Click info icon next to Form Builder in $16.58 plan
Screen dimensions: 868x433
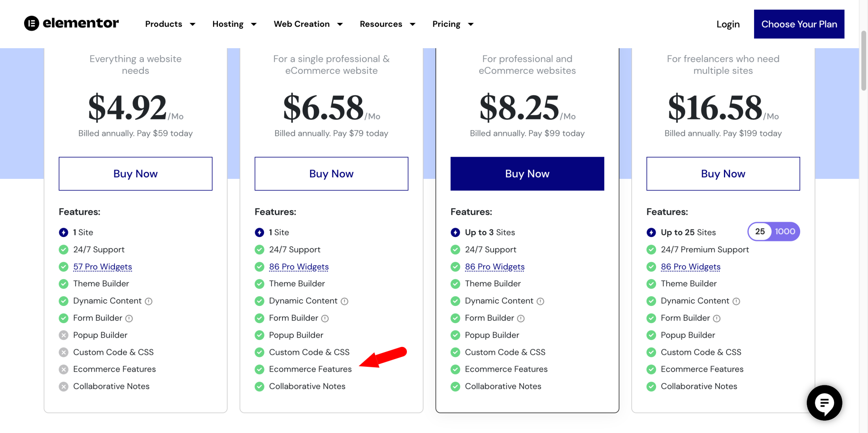point(717,318)
